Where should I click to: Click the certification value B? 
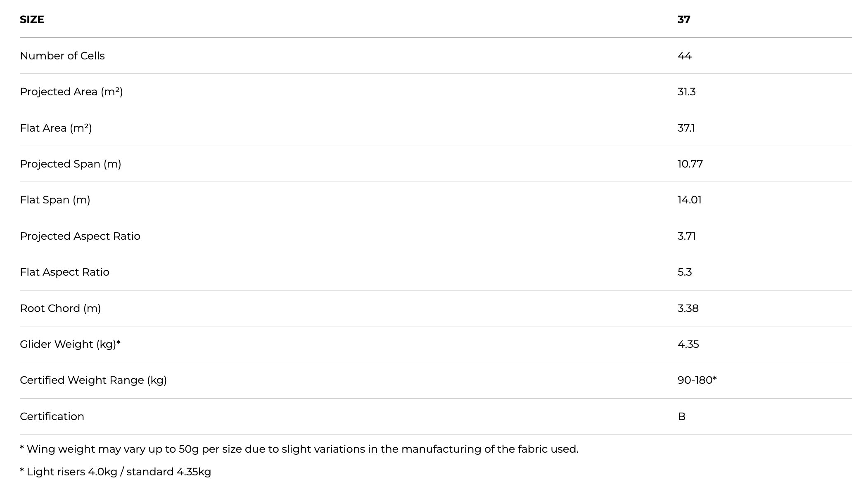pyautogui.click(x=681, y=416)
